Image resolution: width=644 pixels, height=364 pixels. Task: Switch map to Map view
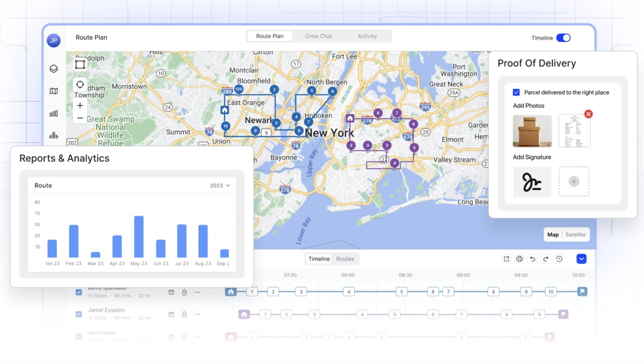coord(553,235)
